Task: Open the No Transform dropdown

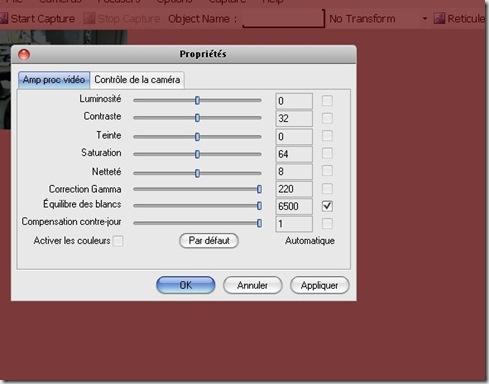Action: (x=378, y=19)
